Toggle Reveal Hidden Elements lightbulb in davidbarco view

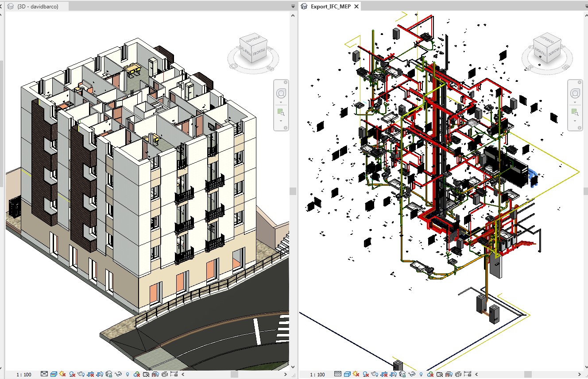coord(128,374)
